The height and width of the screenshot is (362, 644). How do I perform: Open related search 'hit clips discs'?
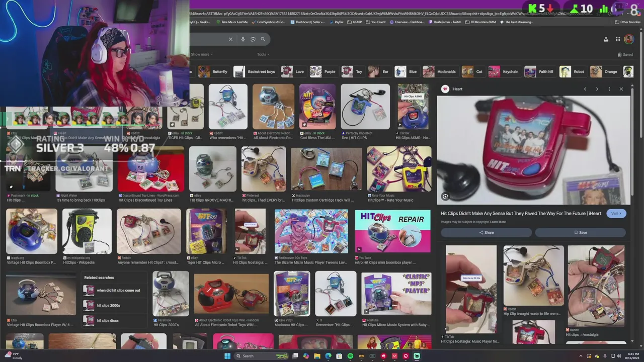[114, 320]
